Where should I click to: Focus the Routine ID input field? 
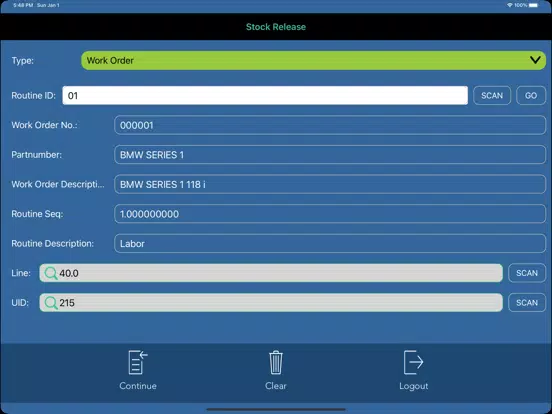click(x=265, y=95)
